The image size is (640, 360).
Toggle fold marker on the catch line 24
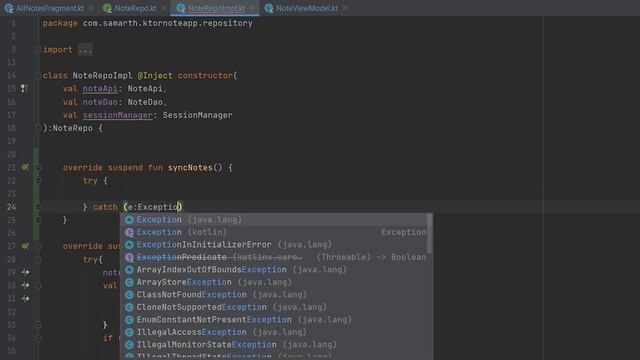point(38,207)
